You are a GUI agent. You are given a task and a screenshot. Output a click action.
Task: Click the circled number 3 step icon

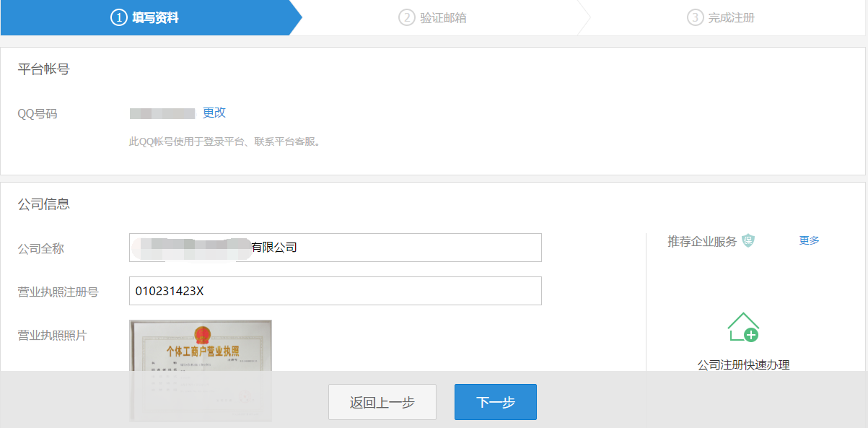click(x=695, y=17)
